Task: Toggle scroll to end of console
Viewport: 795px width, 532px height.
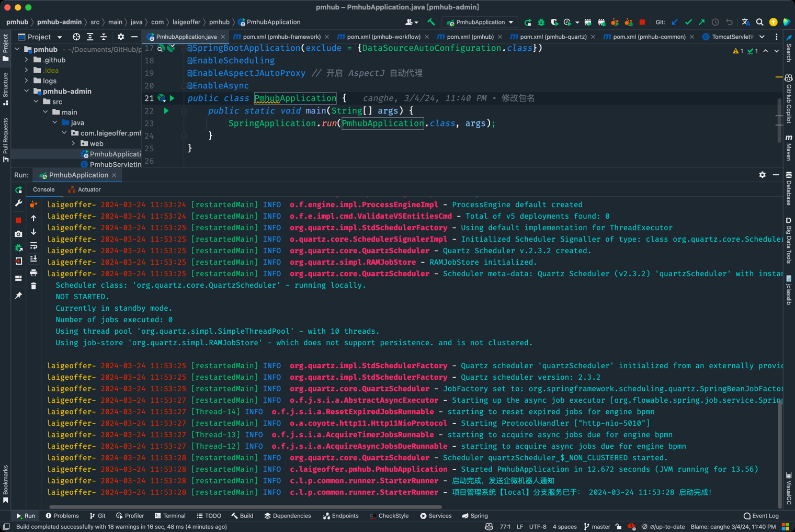Action: (33, 259)
